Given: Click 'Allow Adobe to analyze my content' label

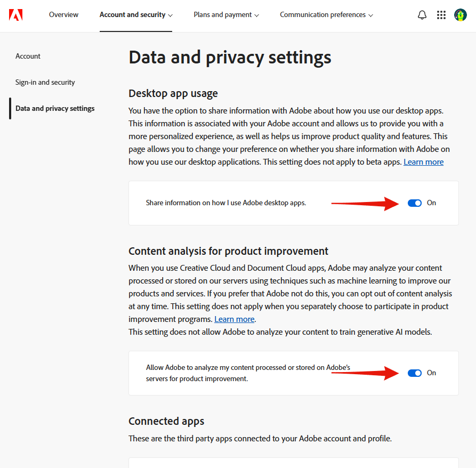Looking at the screenshot, I should pos(248,373).
